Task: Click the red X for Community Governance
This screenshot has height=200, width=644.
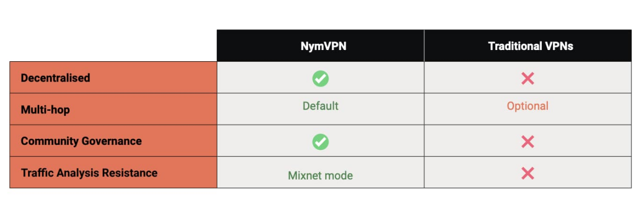Action: 527,141
